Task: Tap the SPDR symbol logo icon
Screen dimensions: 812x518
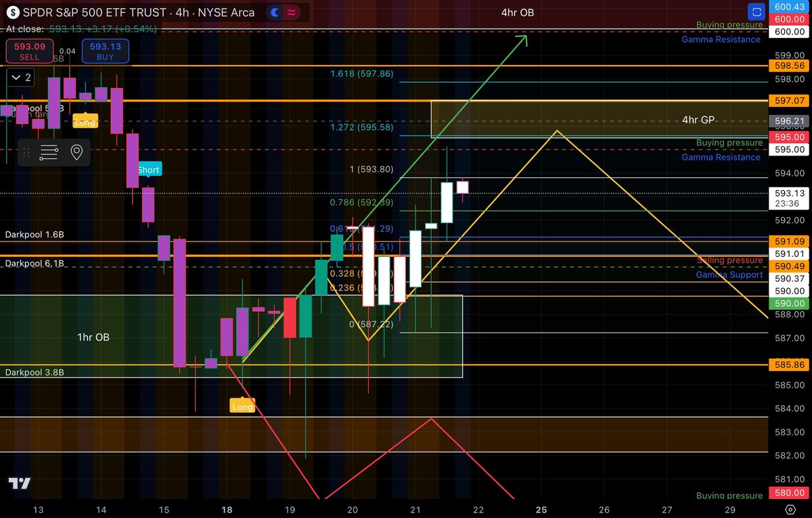Action: tap(13, 12)
